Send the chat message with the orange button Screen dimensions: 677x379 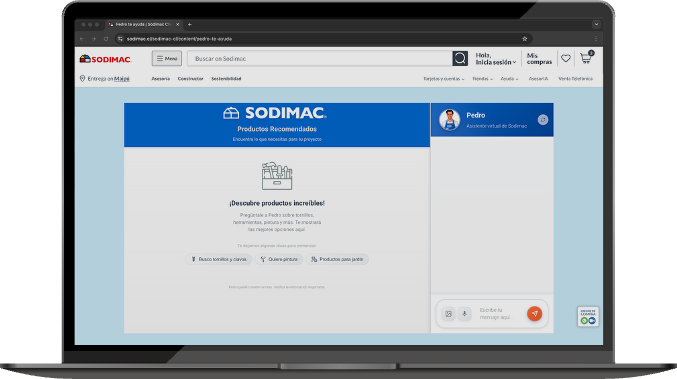coord(535,314)
